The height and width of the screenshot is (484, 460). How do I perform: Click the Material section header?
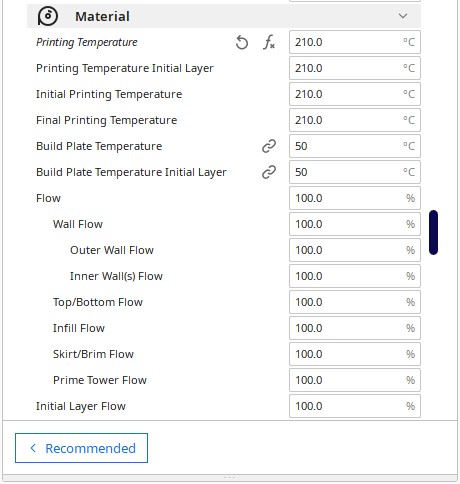224,16
